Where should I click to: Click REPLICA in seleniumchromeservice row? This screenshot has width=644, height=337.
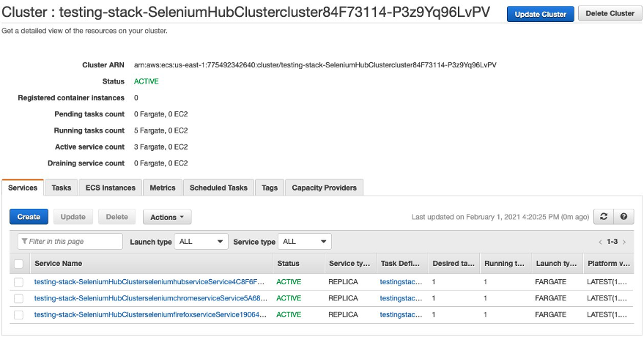343,298
